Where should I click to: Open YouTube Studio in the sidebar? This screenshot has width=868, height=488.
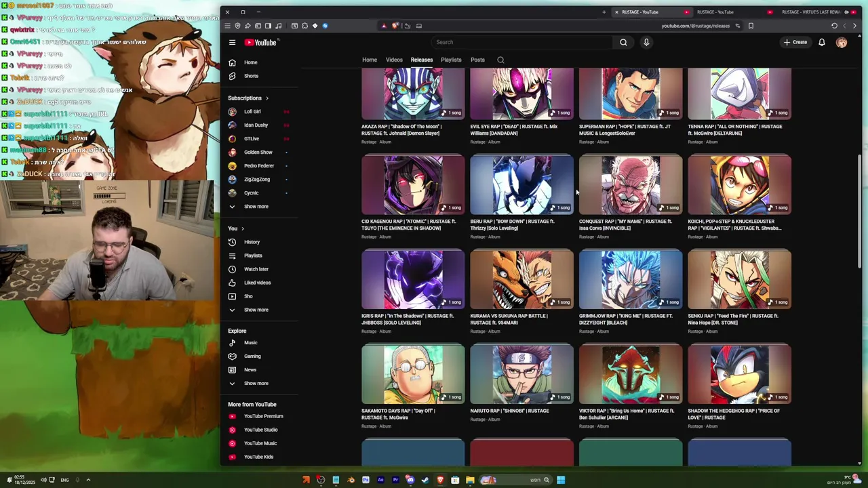pyautogui.click(x=261, y=430)
